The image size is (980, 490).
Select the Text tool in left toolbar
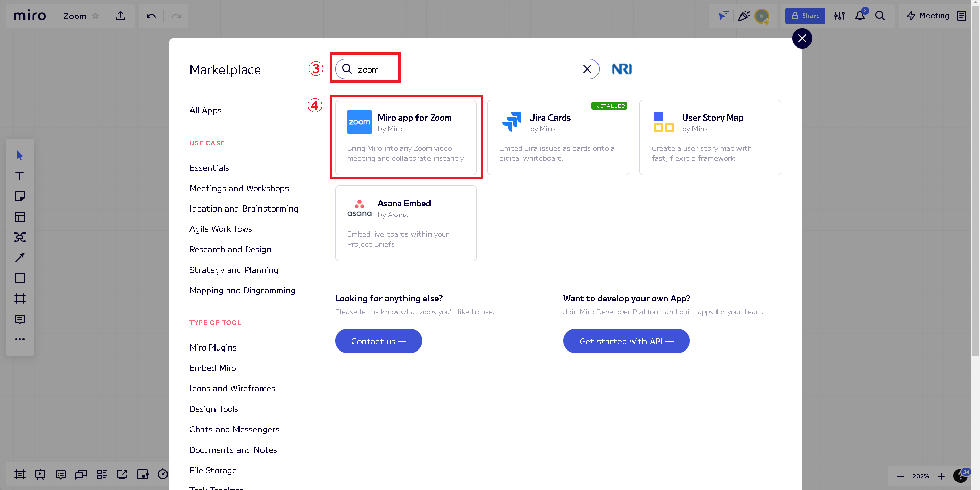20,176
